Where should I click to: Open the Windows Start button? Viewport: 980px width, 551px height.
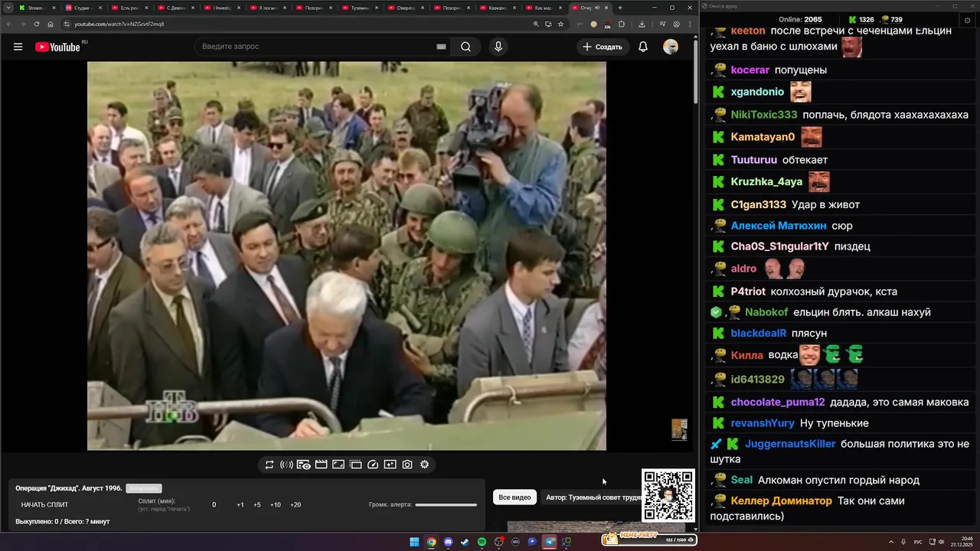click(414, 542)
